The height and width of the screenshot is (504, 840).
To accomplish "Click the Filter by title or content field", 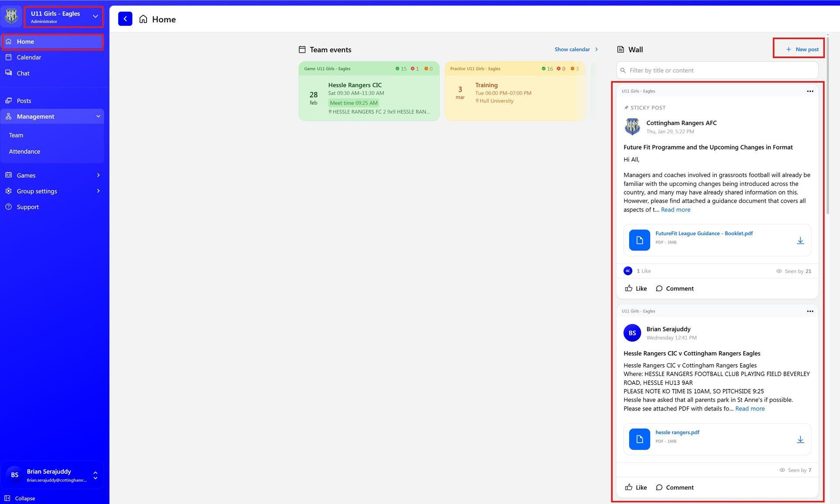I will click(x=717, y=70).
